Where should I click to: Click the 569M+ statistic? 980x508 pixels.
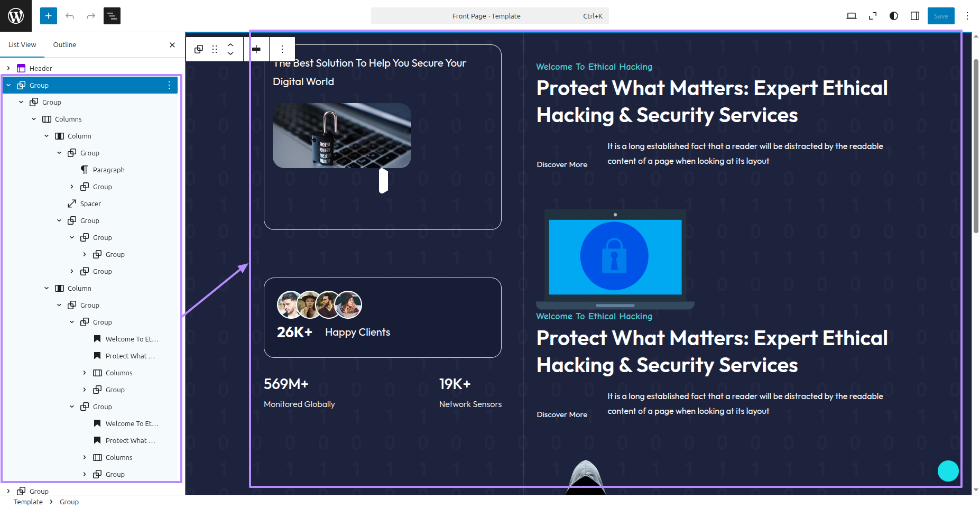click(286, 384)
